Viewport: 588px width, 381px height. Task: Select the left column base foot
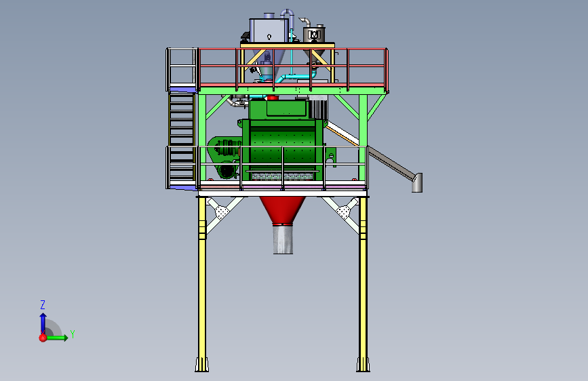[201, 365]
